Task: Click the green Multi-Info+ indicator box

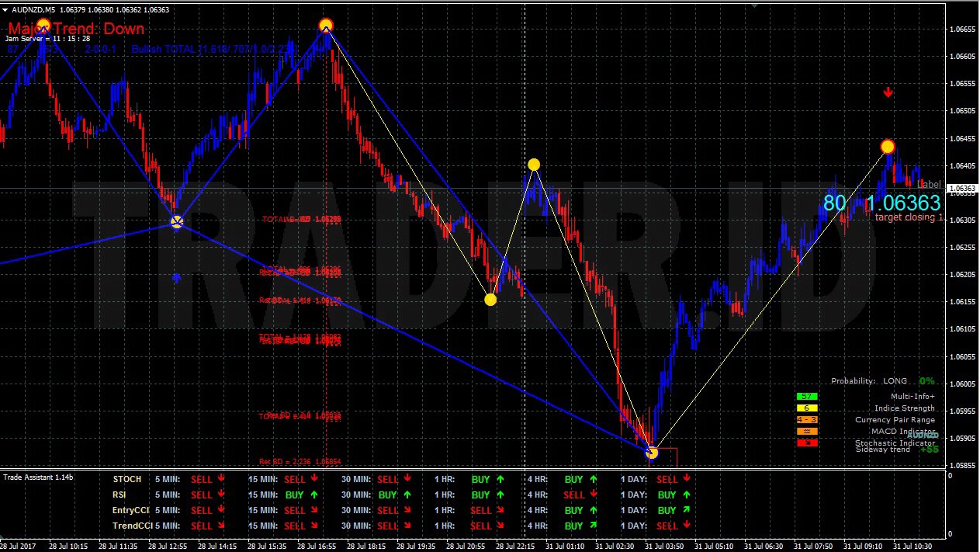Action: pos(805,396)
